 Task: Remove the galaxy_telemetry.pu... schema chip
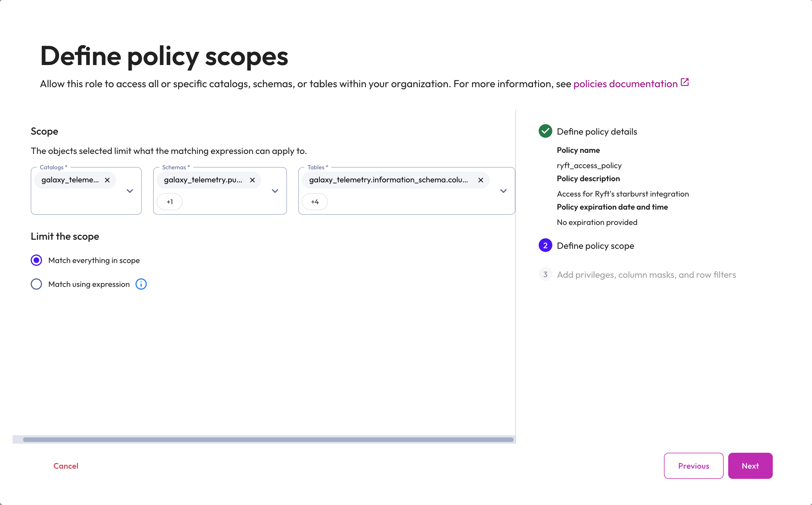253,180
